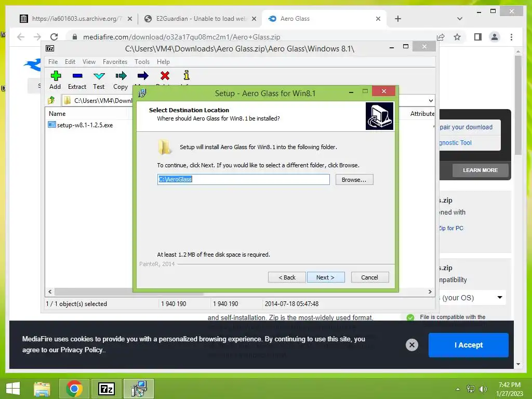Switch to the archive.org tab

click(76, 19)
